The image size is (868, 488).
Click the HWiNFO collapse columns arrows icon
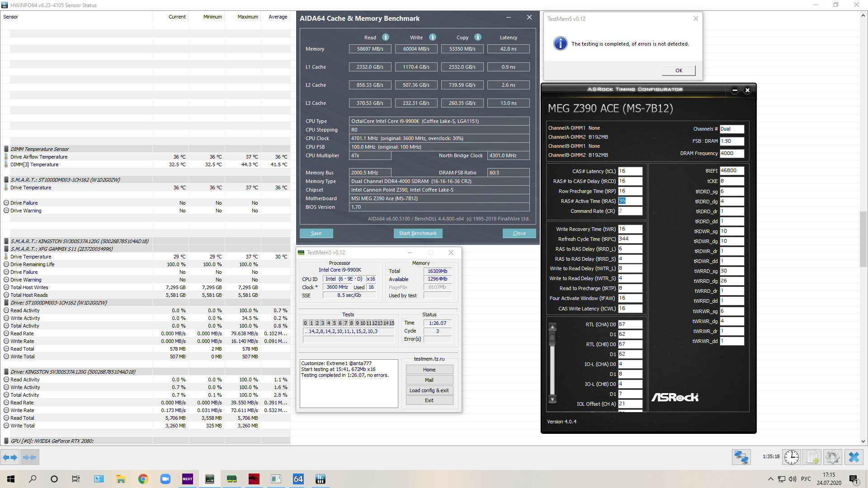(29, 457)
